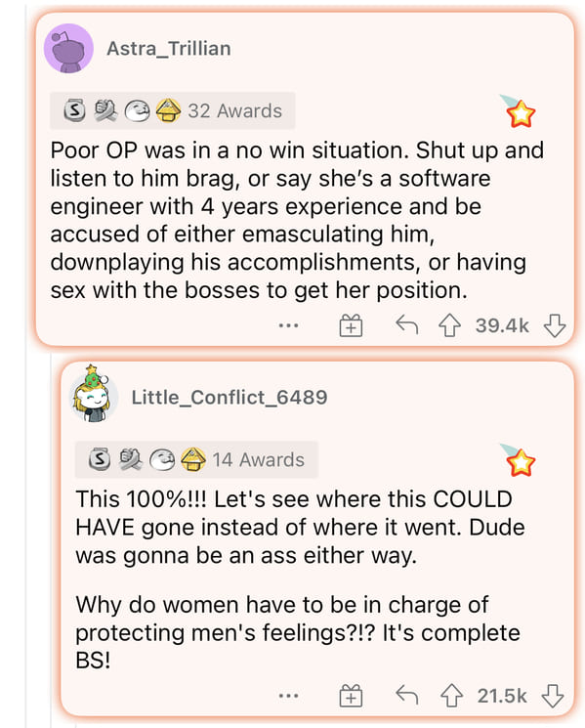Screen dimensions: 585x728
Task: View the 14 Awards list
Action: pyautogui.click(x=196, y=459)
